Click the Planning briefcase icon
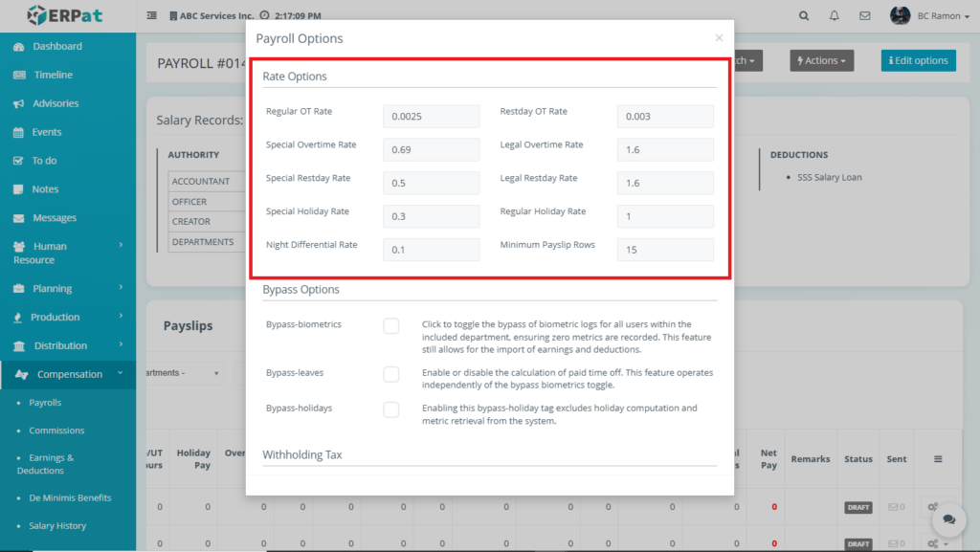The width and height of the screenshot is (980, 552). [19, 289]
